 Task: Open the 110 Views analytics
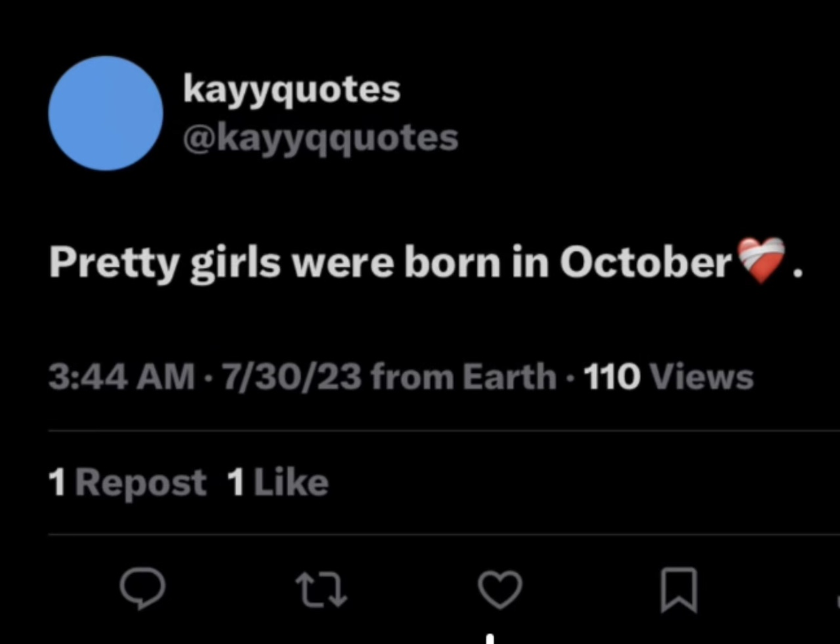(668, 377)
